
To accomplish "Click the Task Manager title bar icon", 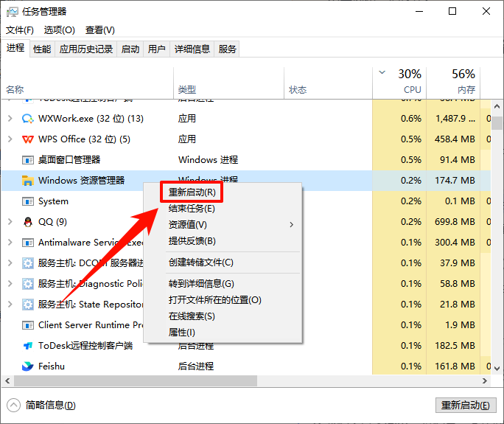I will [13, 13].
